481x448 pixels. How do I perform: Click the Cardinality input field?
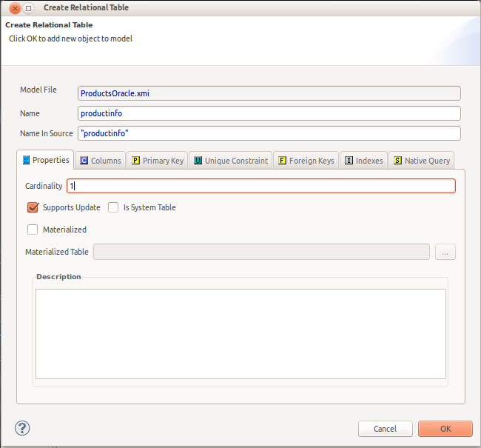(261, 186)
